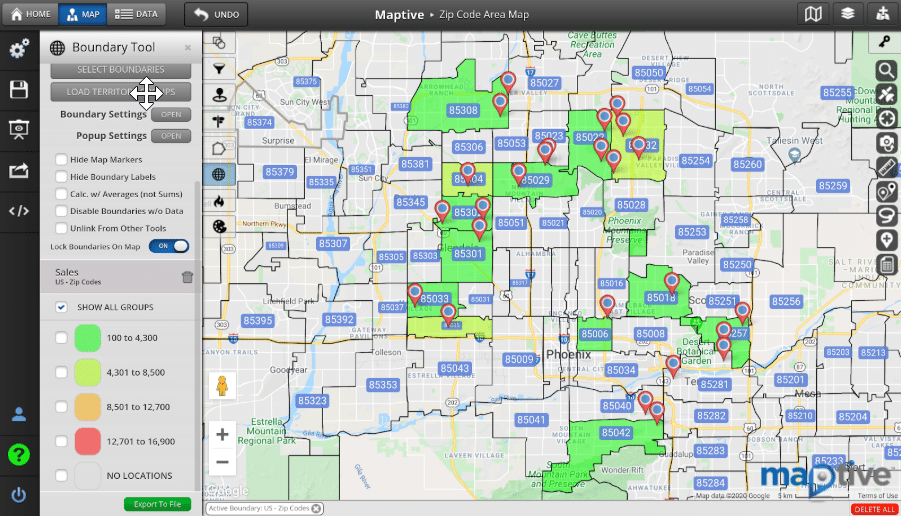Uncheck Show All Groups checkbox
This screenshot has height=517, width=901.
coord(62,307)
